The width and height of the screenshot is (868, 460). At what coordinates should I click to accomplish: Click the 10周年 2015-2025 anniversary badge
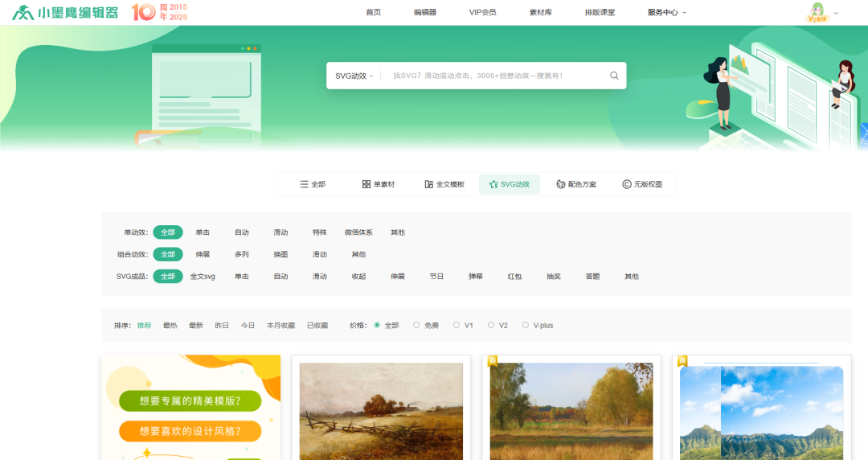click(159, 12)
